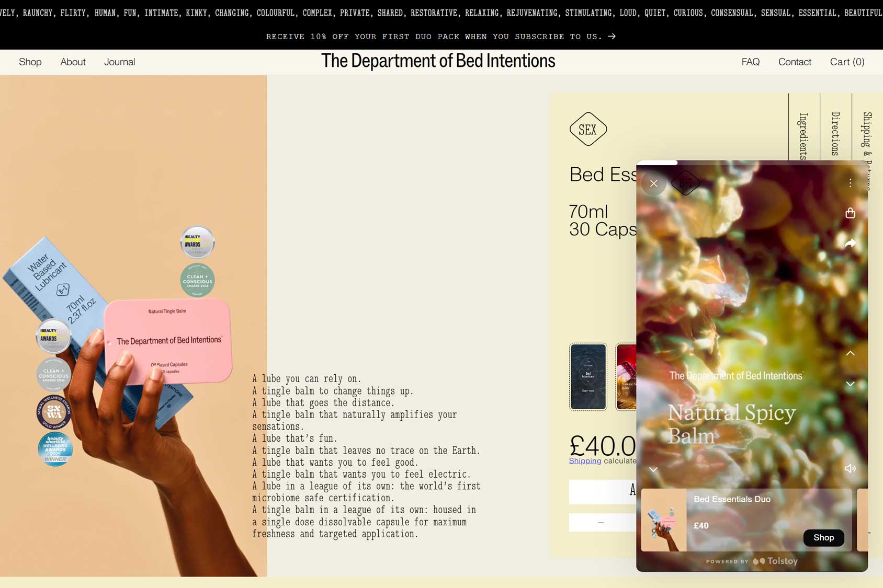Click the Shipping link under the price
The image size is (883, 588).
585,460
